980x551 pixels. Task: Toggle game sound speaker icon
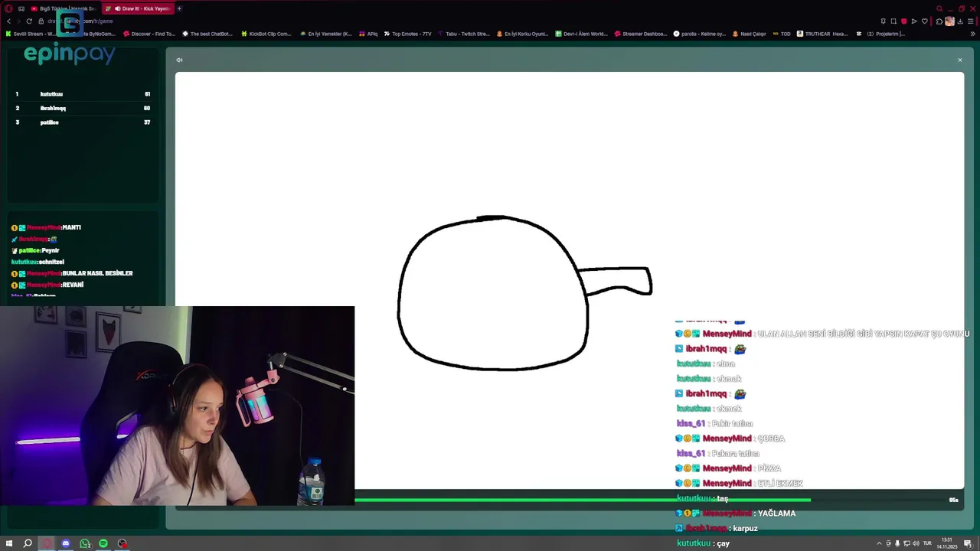click(179, 60)
